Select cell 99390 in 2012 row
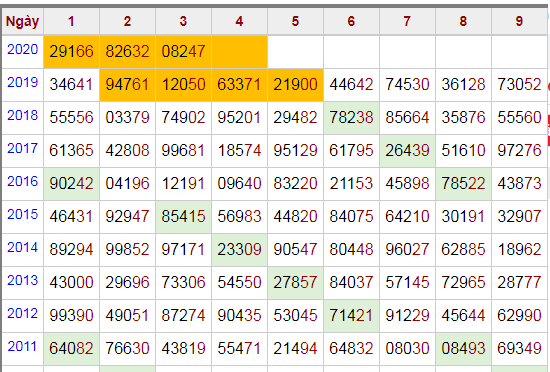 point(71,316)
